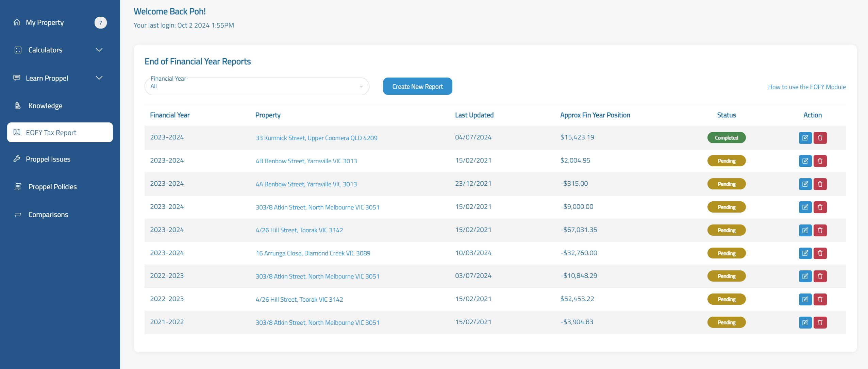Screen dimensions: 868x369
Task: Click the Proppel Issues wrench icon
Action: (x=17, y=159)
